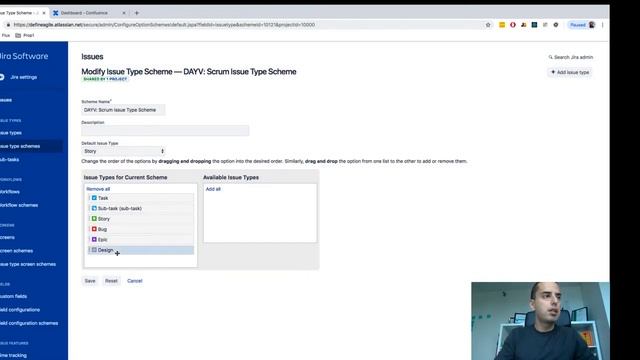Close the Dashboard - Confluence tab
Screen dimensions: 640x360
(124, 13)
